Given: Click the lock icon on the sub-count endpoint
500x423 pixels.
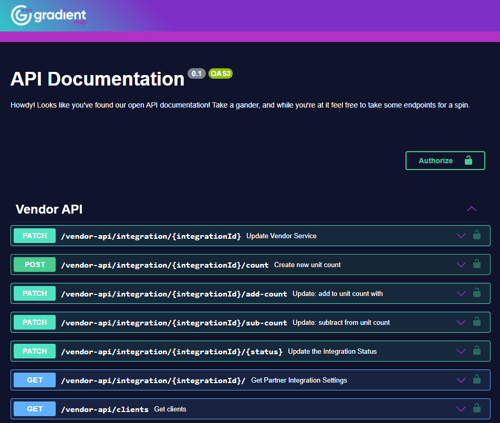Looking at the screenshot, I should tap(477, 322).
